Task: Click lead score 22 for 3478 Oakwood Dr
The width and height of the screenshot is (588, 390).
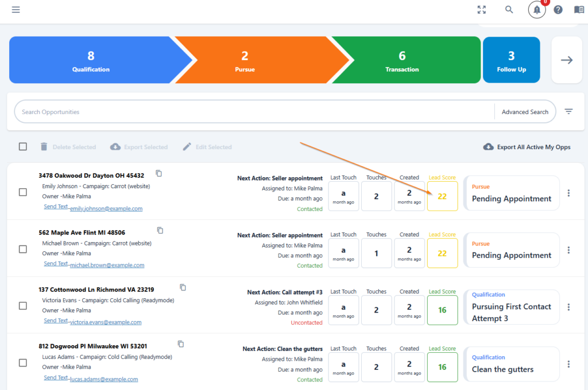Action: pos(442,196)
